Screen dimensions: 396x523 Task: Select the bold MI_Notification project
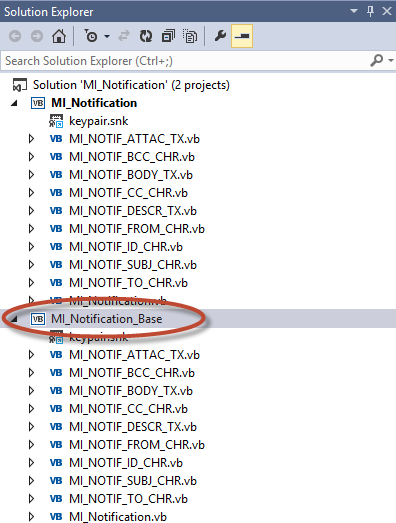pos(94,103)
